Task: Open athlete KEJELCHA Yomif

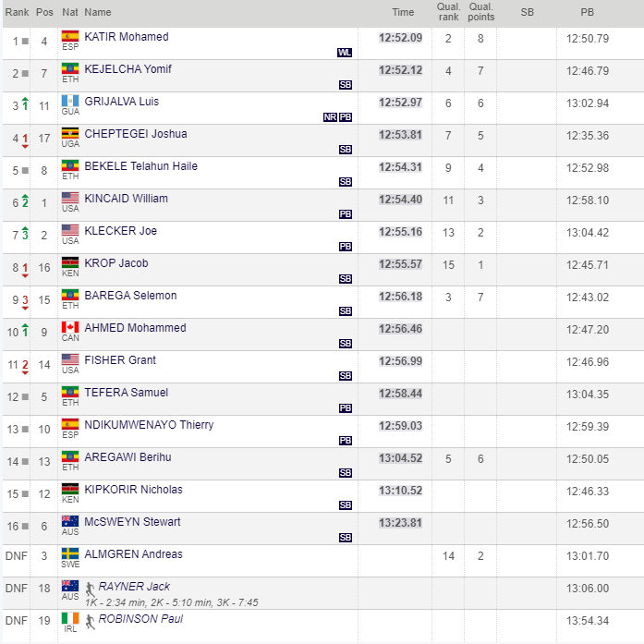Action: click(128, 69)
